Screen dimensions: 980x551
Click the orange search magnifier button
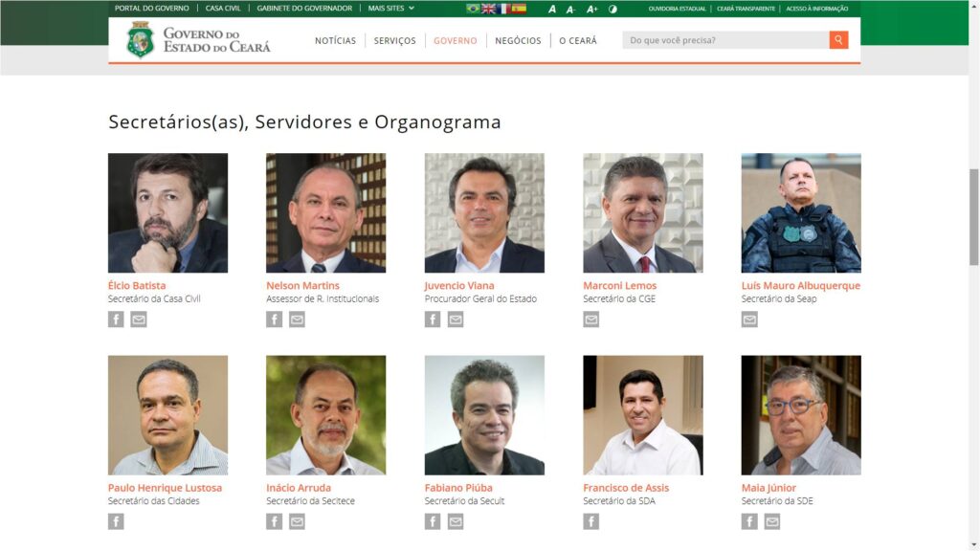click(838, 40)
